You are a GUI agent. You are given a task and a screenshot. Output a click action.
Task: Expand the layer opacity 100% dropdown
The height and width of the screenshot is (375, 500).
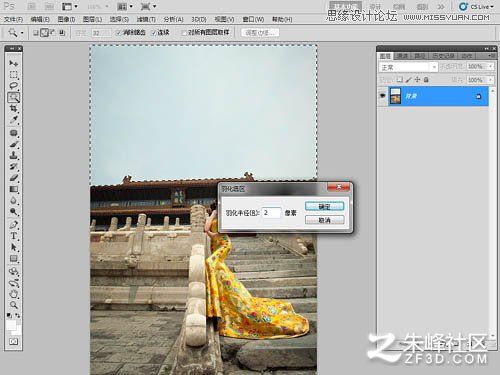click(491, 67)
